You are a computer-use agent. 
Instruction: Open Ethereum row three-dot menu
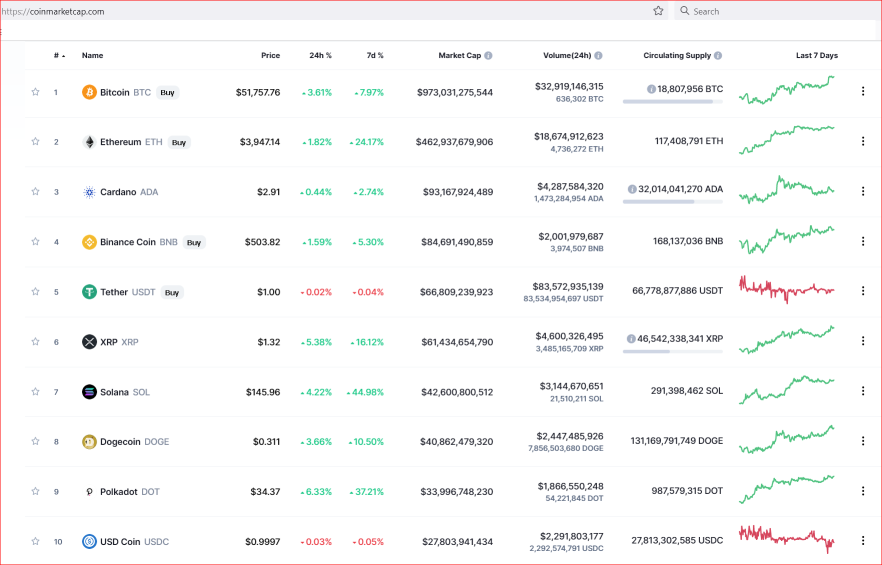pyautogui.click(x=863, y=141)
